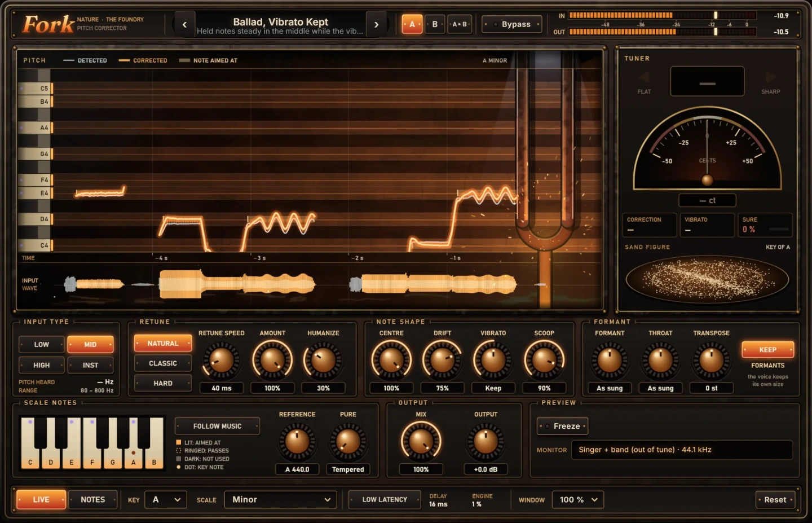Toggle Low Latency mode

click(385, 499)
